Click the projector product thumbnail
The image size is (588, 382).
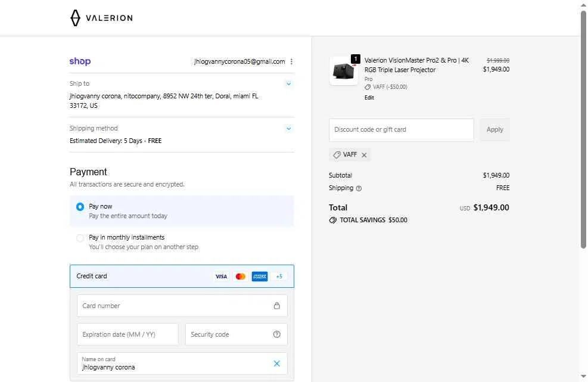[344, 71]
